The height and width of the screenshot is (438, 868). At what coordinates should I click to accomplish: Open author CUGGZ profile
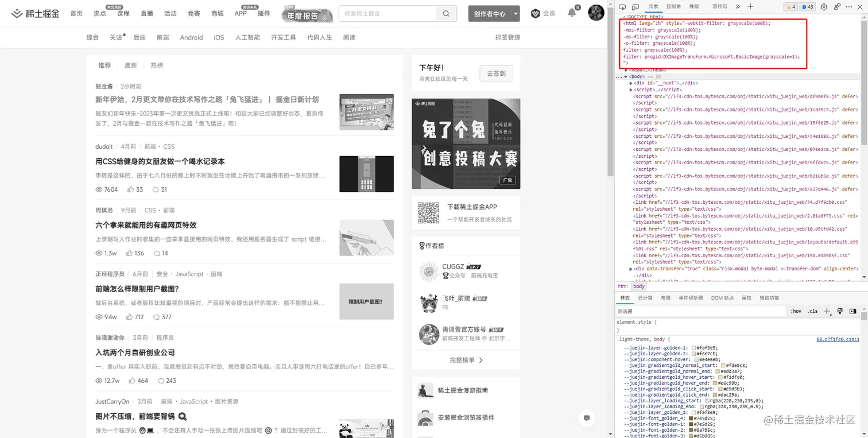[453, 266]
